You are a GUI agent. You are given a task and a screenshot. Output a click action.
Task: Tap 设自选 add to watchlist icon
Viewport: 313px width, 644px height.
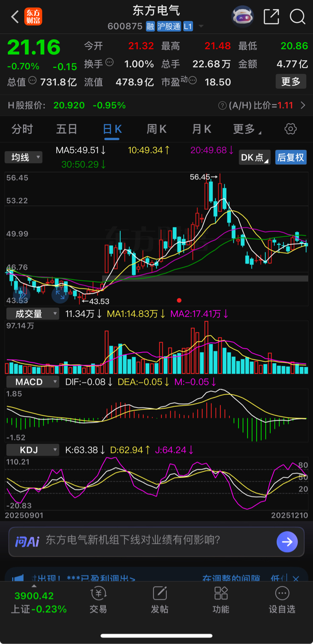point(282,600)
